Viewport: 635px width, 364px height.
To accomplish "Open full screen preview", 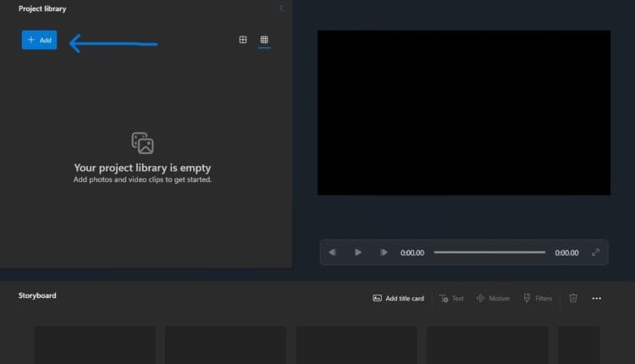I will click(x=595, y=252).
